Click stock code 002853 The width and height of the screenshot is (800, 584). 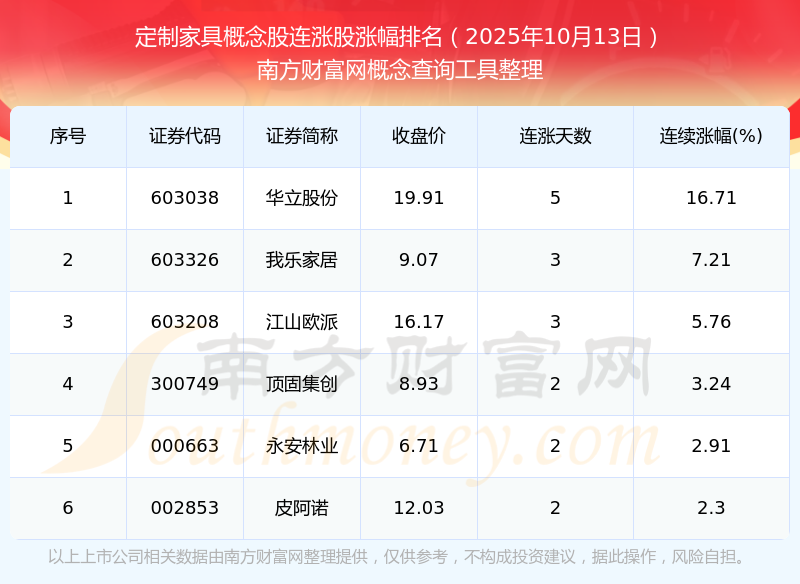coord(185,508)
